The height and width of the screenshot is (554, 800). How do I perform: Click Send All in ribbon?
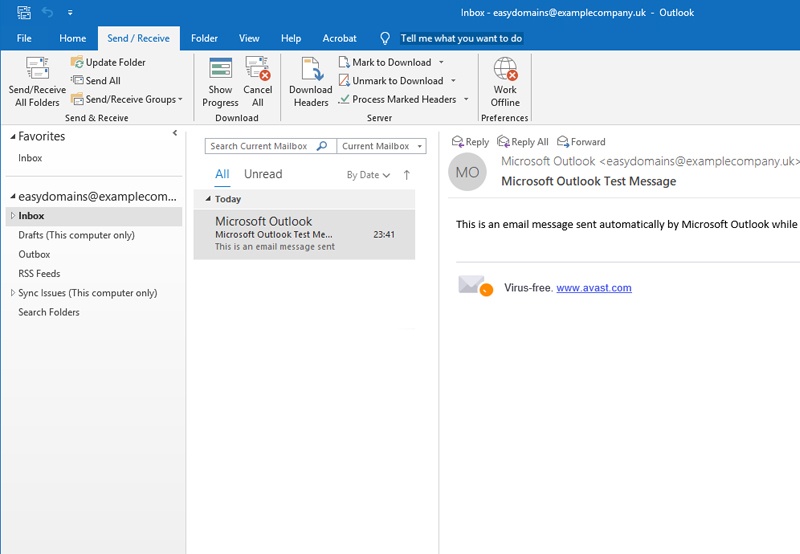click(x=95, y=81)
